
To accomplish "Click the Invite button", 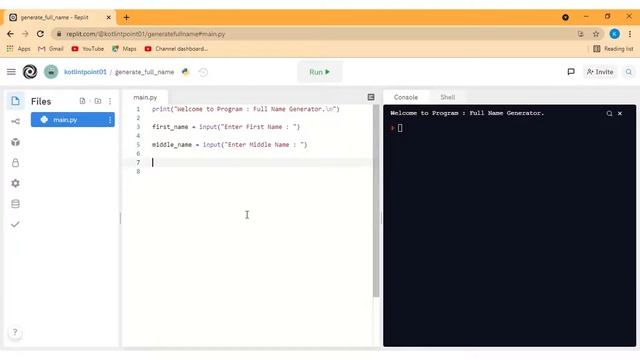I will [600, 72].
